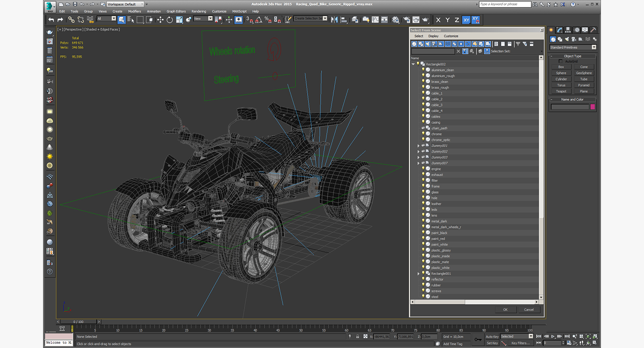Click the Selection Lock padlock in status bar
The width and height of the screenshot is (644, 348).
tap(358, 336)
